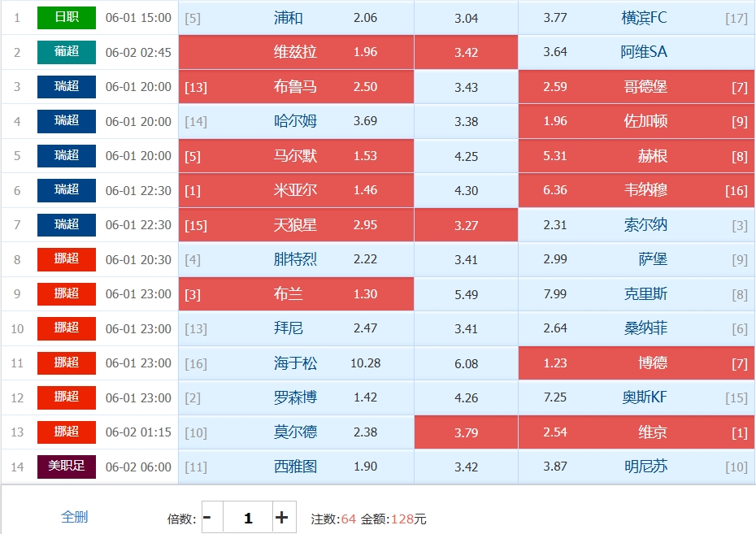
Task: Toggle draw odds 3.43 for 布鲁马 match
Action: 467,87
